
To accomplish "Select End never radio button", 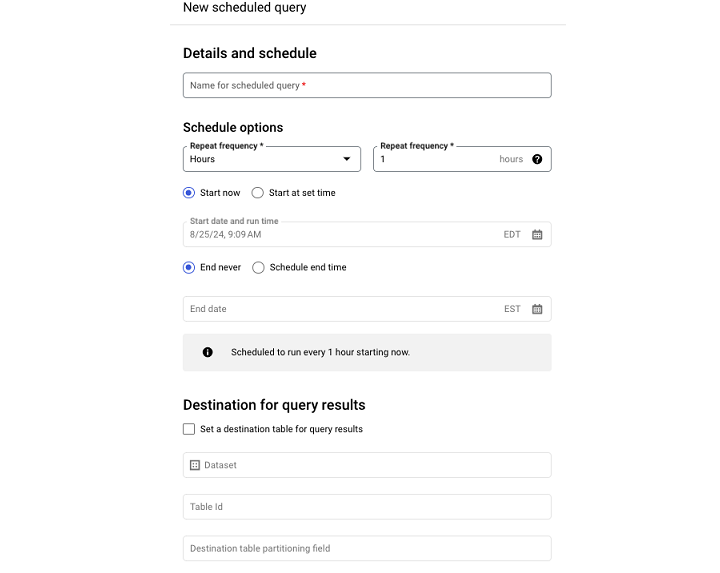I will coord(189,268).
